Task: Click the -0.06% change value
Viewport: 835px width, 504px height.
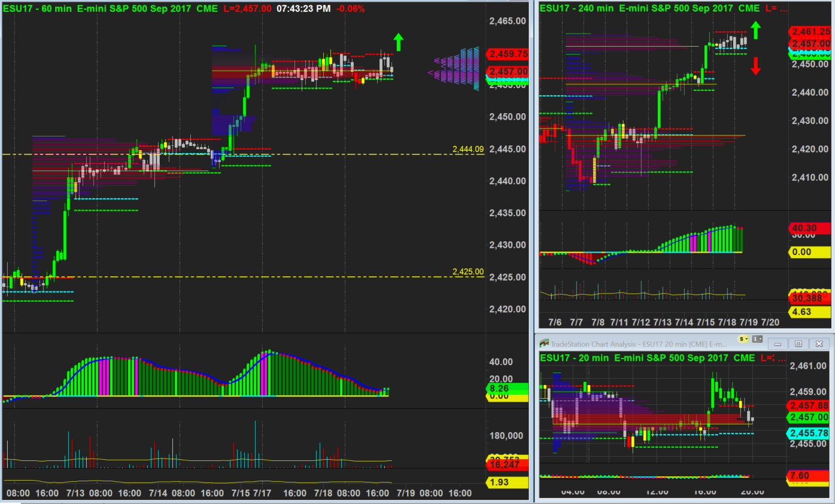Action: (350, 8)
